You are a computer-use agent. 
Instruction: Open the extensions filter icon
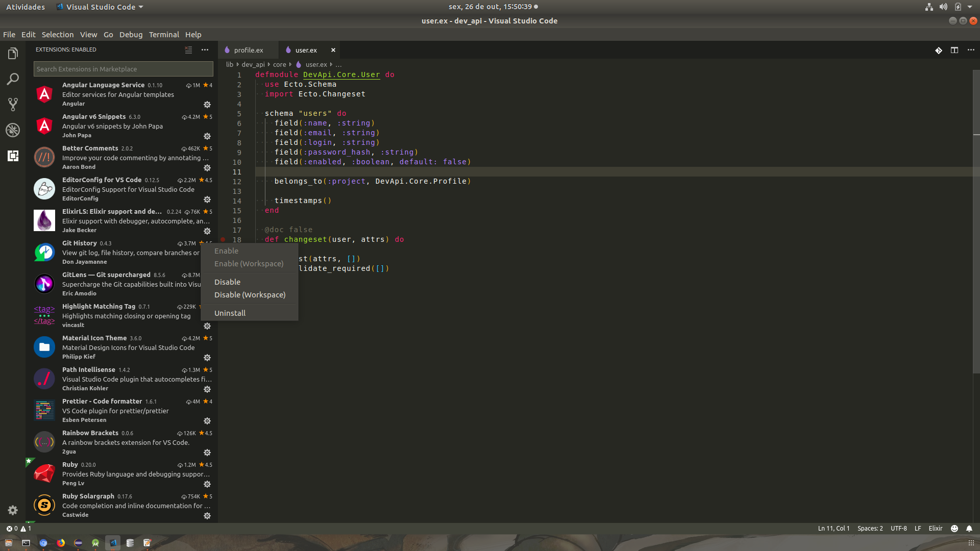pos(188,49)
